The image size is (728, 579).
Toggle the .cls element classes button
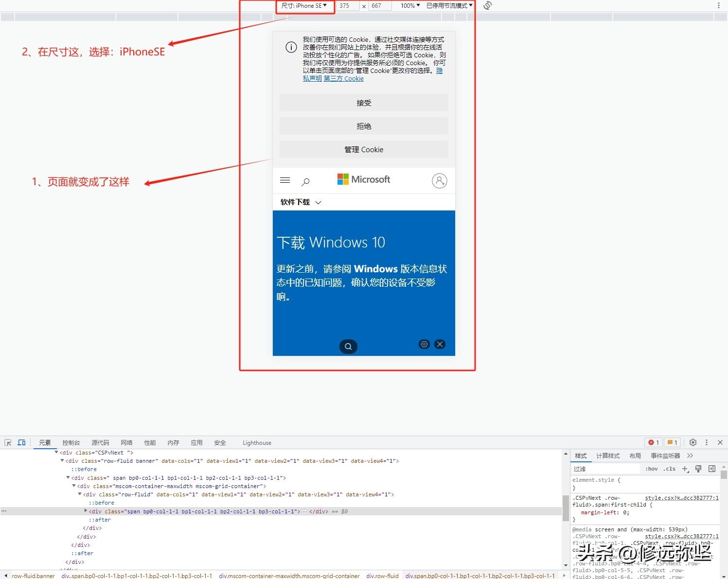669,469
